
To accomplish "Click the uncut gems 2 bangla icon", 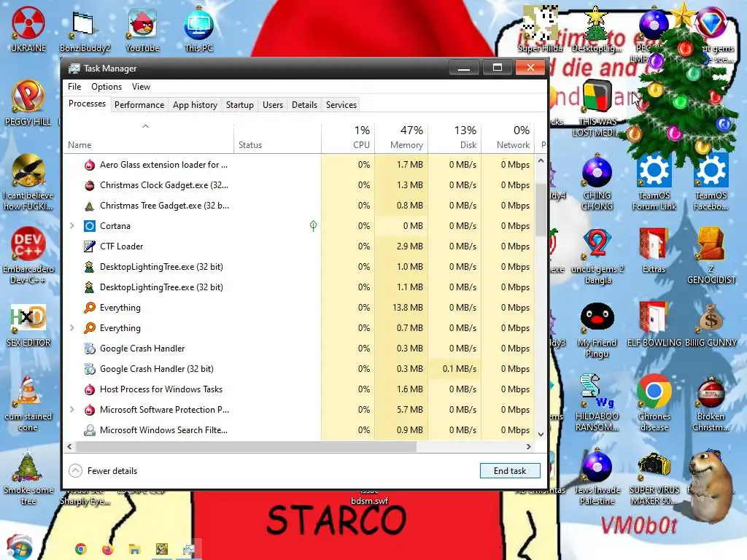I will (597, 256).
